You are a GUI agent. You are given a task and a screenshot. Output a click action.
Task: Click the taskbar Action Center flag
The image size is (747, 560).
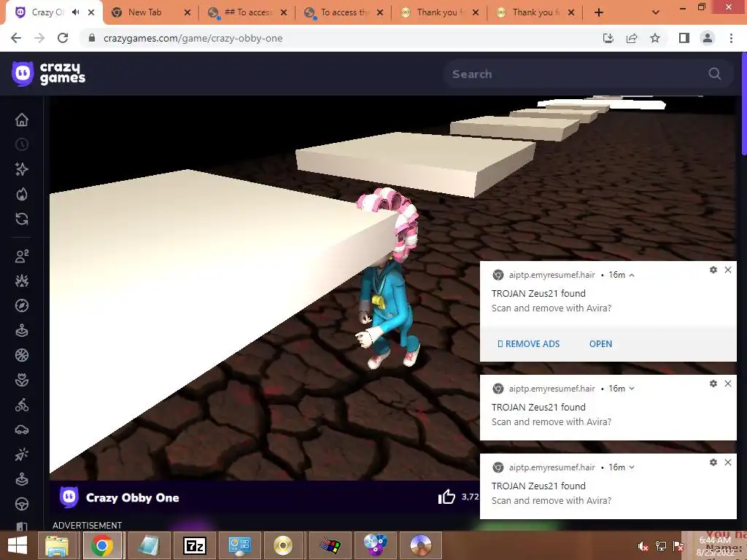point(678,545)
